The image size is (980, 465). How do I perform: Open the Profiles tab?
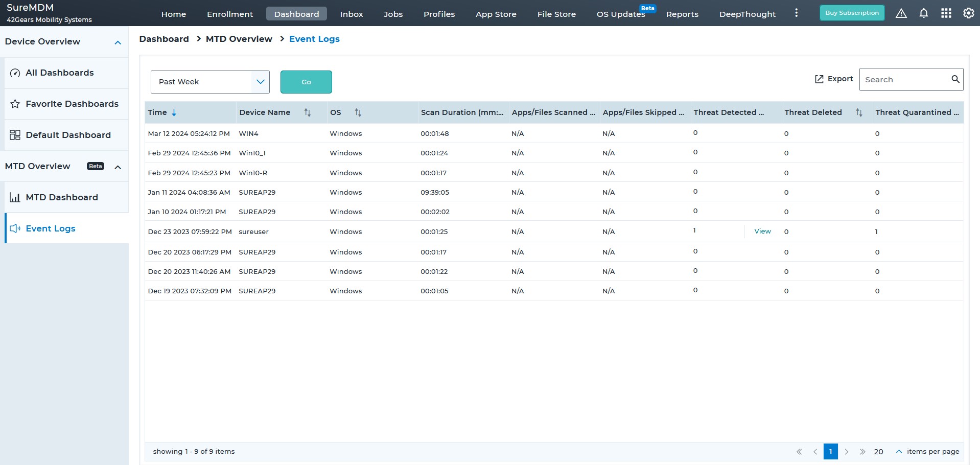(439, 14)
